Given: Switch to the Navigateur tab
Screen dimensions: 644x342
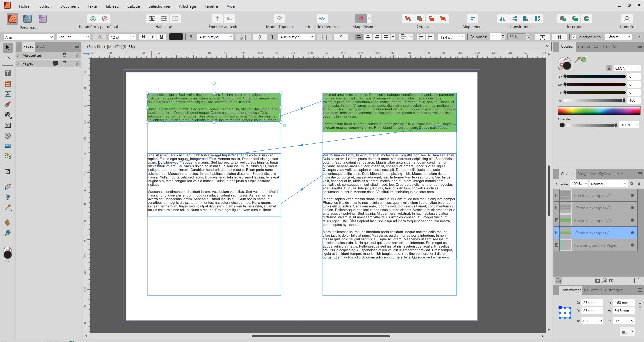Looking at the screenshot, I should (x=593, y=290).
